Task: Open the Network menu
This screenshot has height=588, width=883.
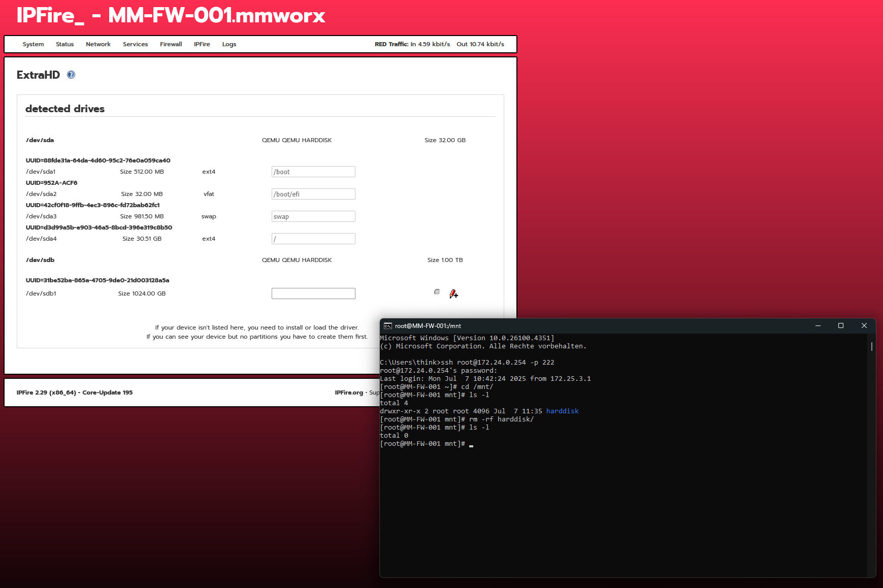Action: pyautogui.click(x=98, y=44)
